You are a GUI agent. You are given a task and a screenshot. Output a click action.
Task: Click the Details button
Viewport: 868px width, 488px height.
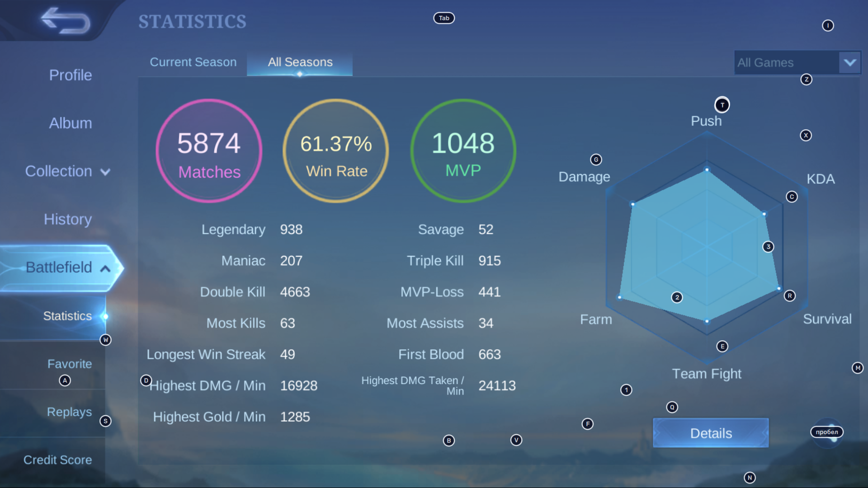[711, 433]
